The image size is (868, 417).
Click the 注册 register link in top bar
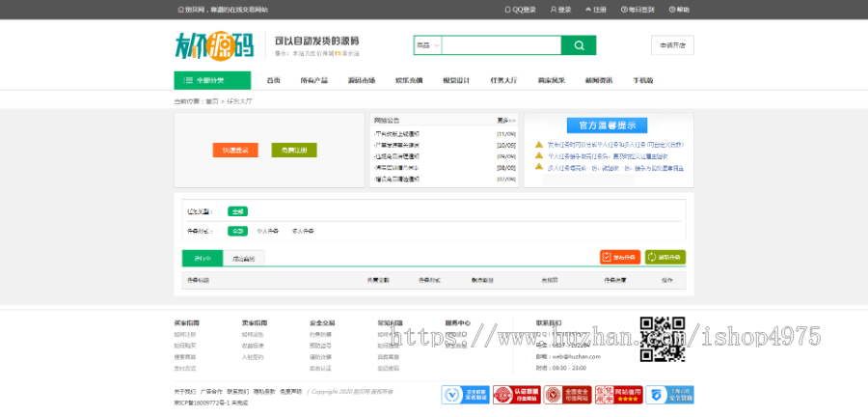[596, 10]
